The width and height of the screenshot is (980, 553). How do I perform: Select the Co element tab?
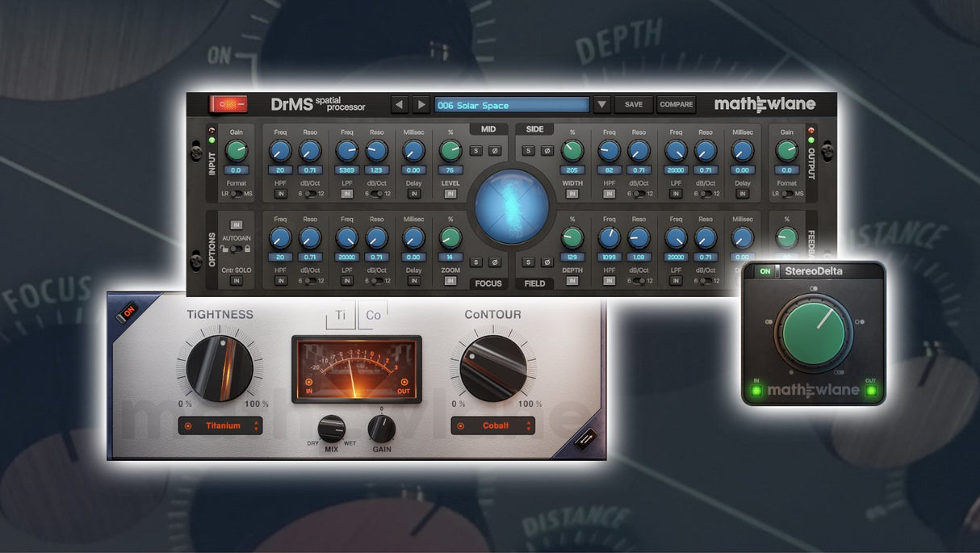pos(373,315)
